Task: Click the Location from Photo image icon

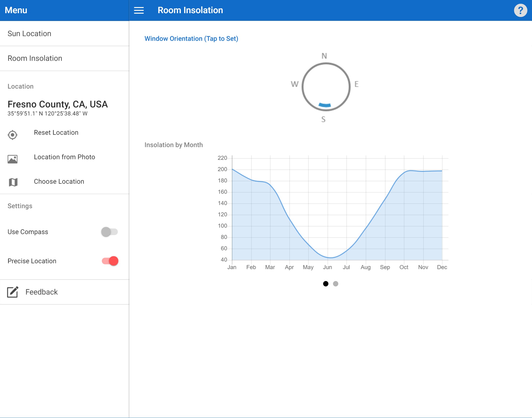Action: coord(12,159)
